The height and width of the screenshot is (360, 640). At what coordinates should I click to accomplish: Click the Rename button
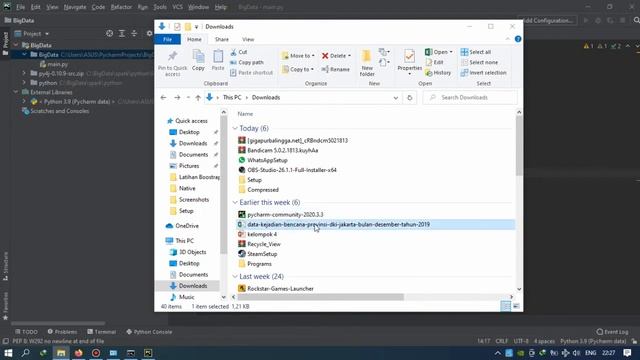pyautogui.click(x=336, y=69)
